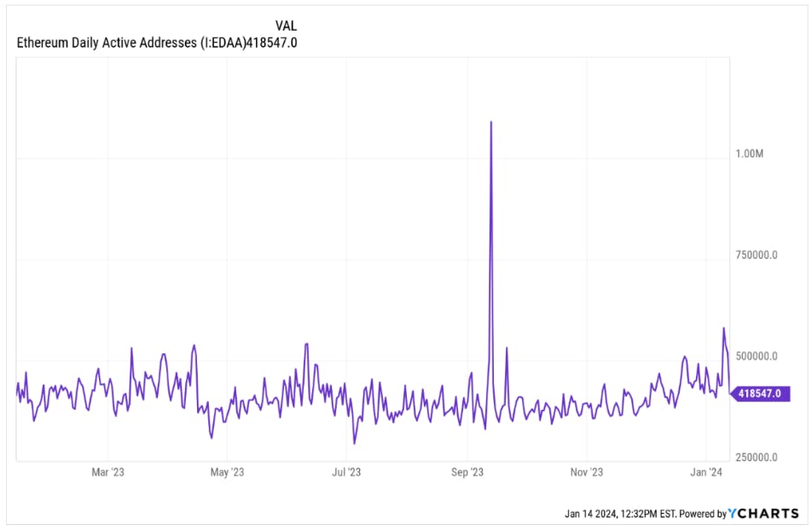Viewport: 812px width, 531px height.
Task: Click the 750000.0 y-axis label
Action: pyautogui.click(x=756, y=255)
